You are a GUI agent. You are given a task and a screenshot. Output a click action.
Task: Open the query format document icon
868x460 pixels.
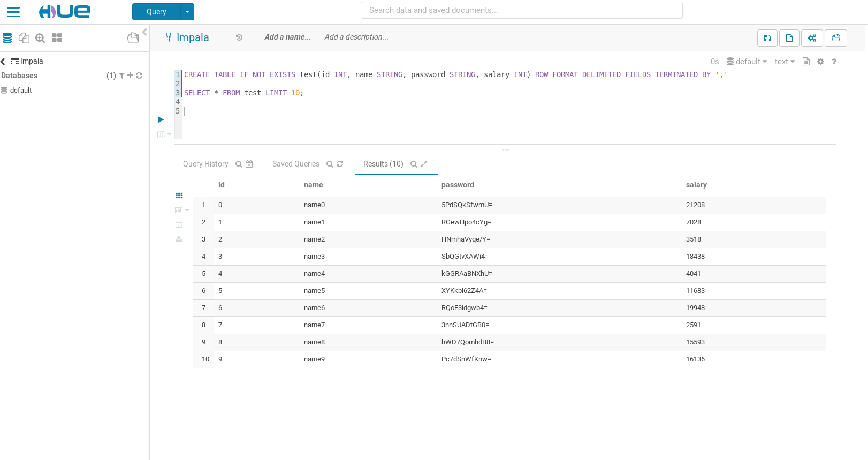(806, 62)
